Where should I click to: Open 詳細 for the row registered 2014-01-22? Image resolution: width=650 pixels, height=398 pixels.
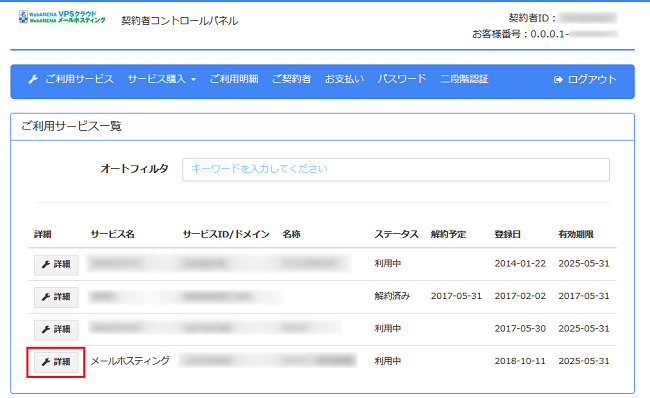pos(56,265)
